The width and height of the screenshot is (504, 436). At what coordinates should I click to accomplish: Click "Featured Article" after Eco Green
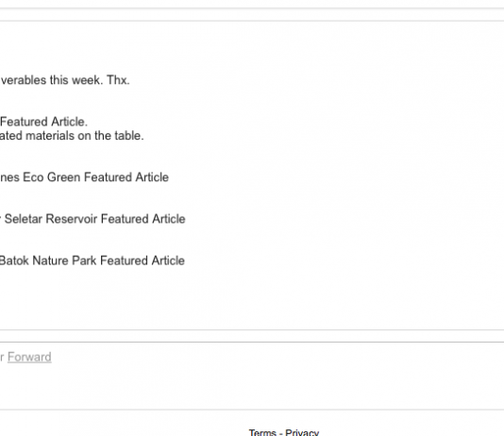(126, 177)
